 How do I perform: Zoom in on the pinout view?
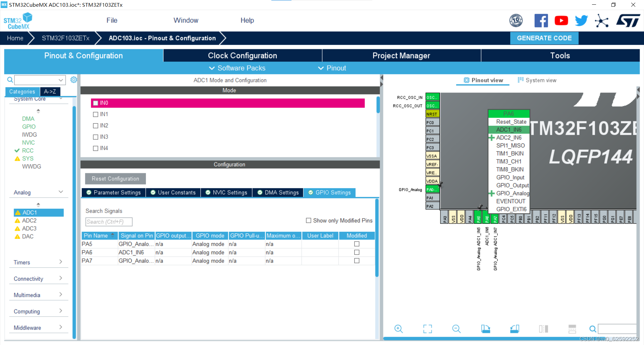398,329
